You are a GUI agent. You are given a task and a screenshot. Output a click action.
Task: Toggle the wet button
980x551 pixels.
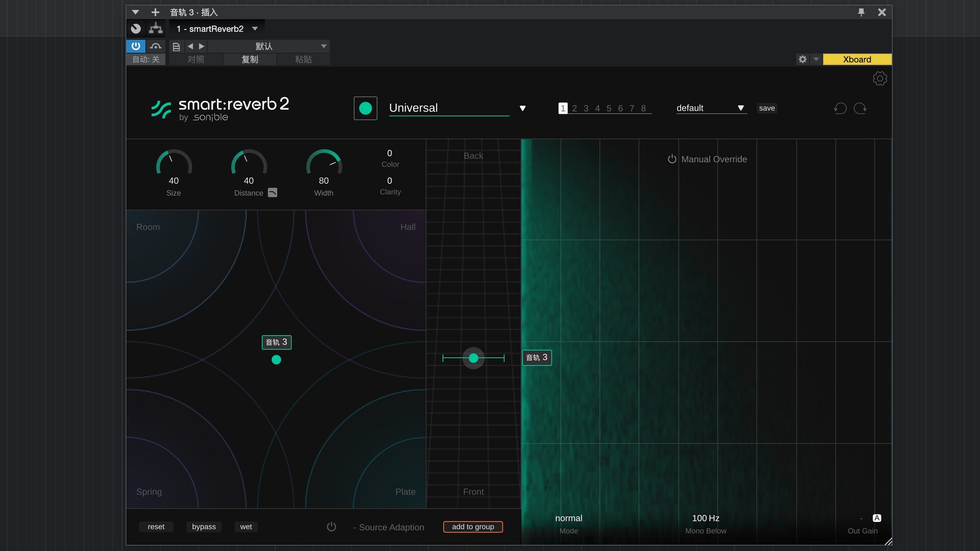[x=246, y=527]
